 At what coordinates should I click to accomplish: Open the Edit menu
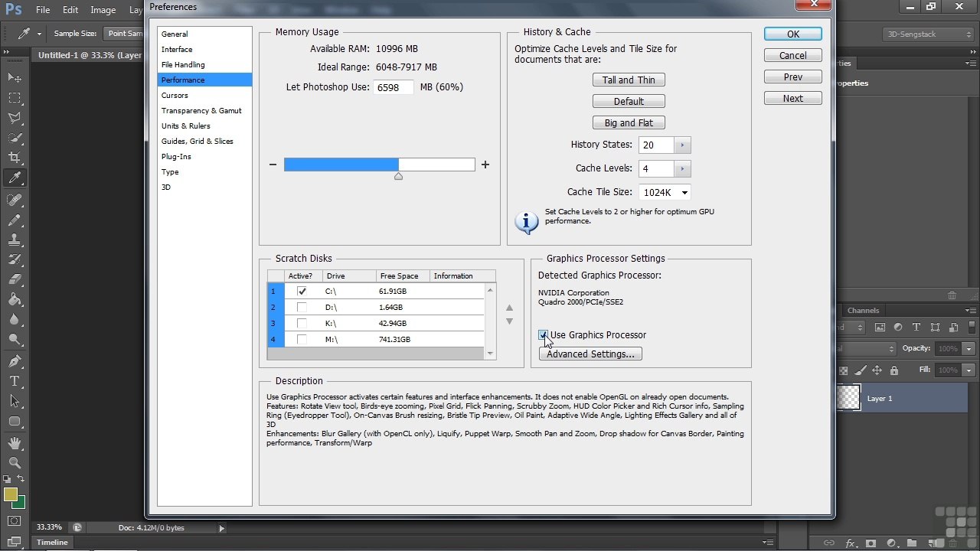tap(70, 10)
